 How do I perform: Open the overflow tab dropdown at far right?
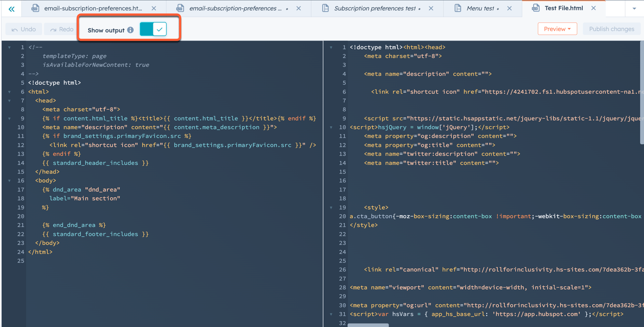click(x=634, y=8)
